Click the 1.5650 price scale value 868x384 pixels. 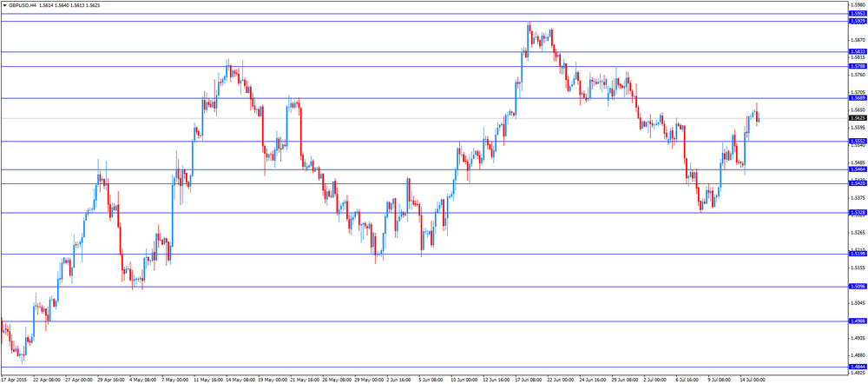pos(858,109)
